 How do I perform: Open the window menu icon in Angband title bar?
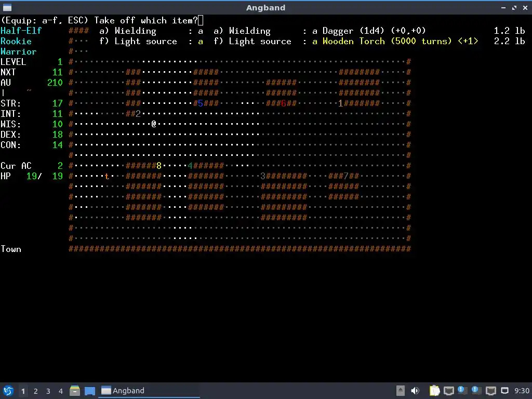(7, 7)
